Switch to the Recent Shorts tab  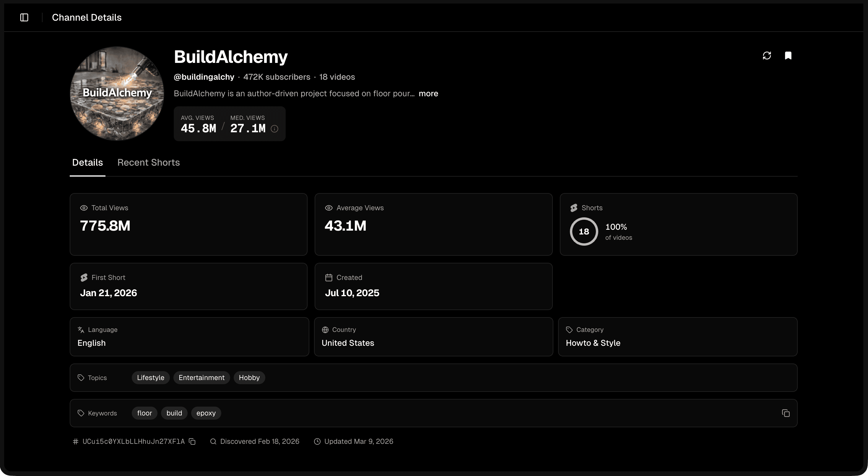pyautogui.click(x=148, y=162)
